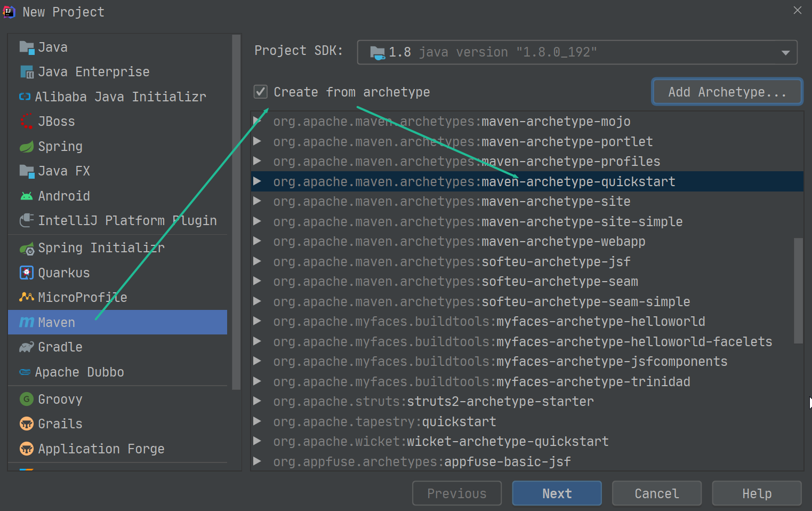812x511 pixels.
Task: Select Grails project type
Action: pos(118,424)
